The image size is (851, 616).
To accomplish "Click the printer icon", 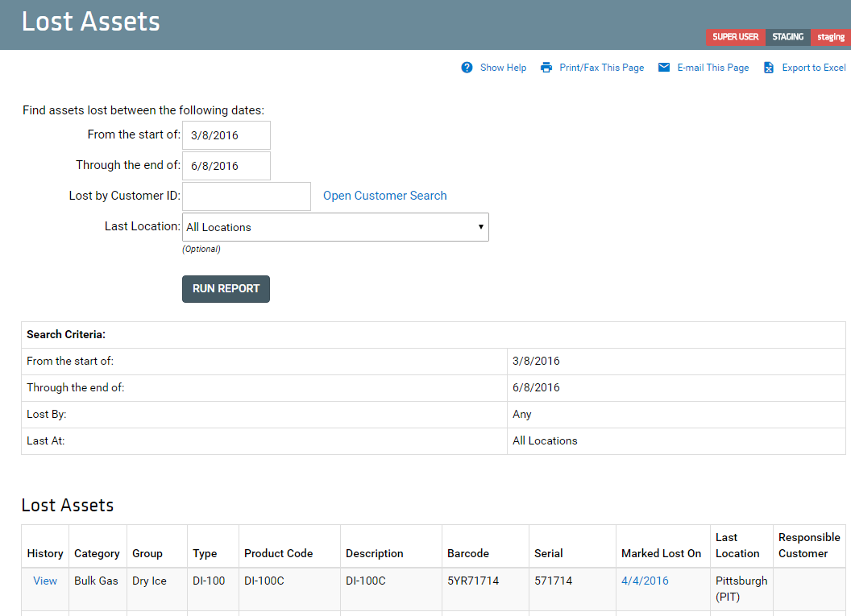I will [546, 68].
